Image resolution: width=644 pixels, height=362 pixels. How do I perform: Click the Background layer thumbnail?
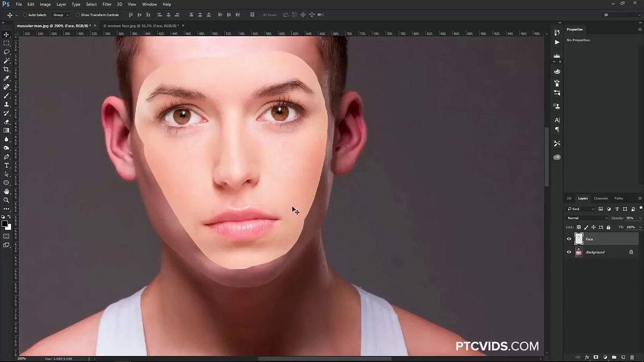pyautogui.click(x=579, y=252)
